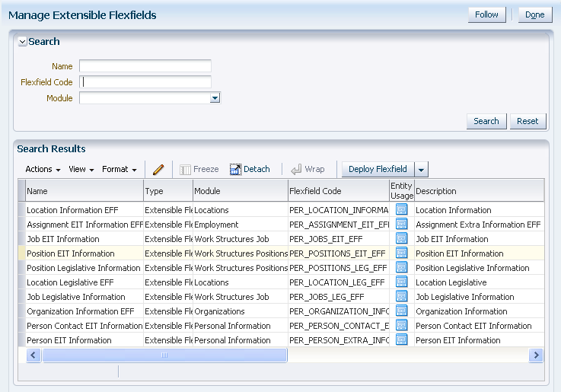This screenshot has height=392, width=561.
Task: Click the Location Legislative description cell
Action: pos(480,282)
